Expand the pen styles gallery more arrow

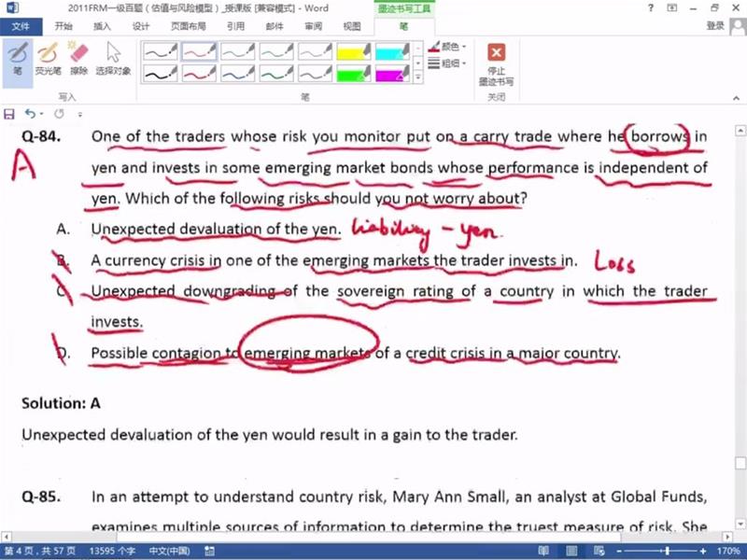(418, 79)
